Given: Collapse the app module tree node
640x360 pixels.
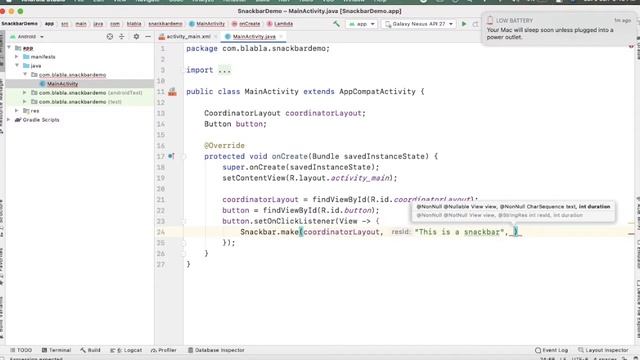Looking at the screenshot, I should (9, 48).
